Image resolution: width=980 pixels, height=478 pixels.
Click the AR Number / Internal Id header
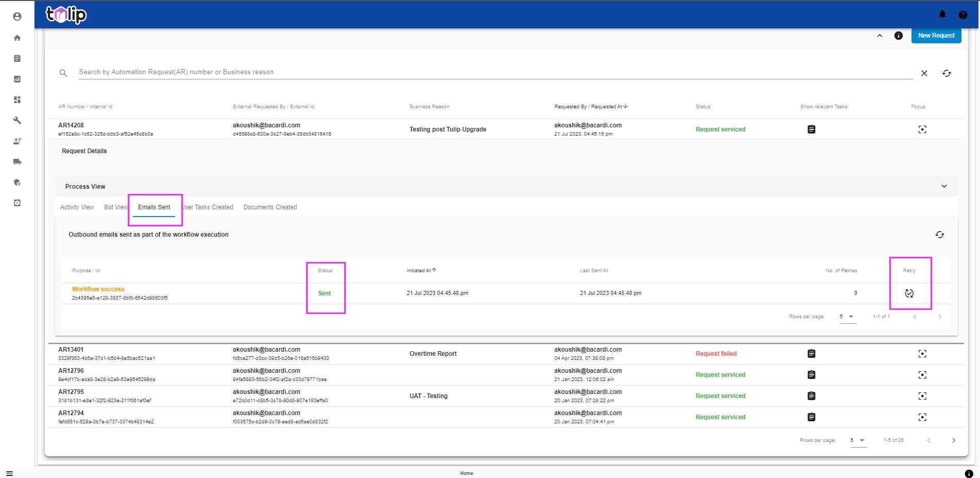pos(85,107)
